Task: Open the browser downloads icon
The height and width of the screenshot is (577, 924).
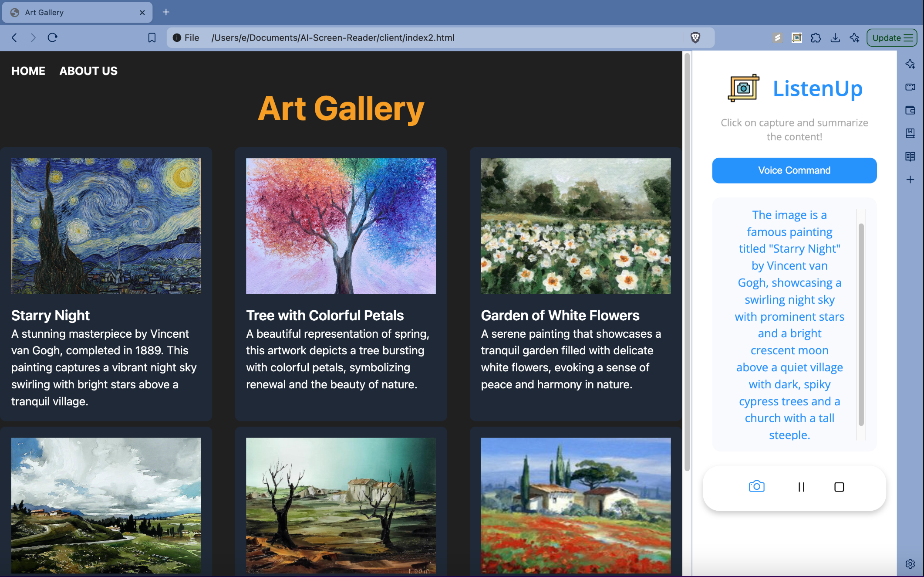Action: tap(835, 37)
